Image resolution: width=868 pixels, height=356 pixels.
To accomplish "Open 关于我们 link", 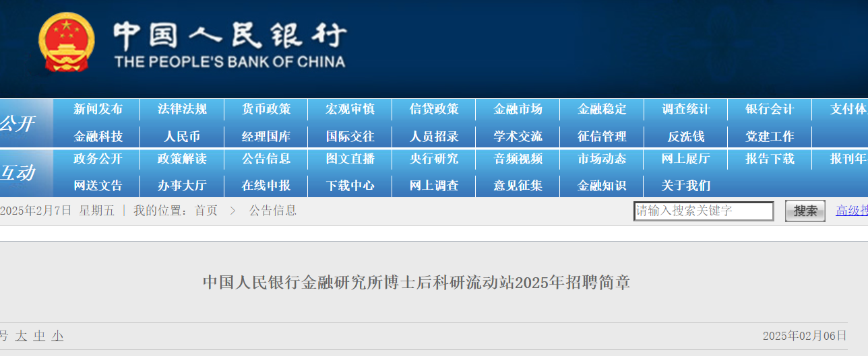I will 685,186.
